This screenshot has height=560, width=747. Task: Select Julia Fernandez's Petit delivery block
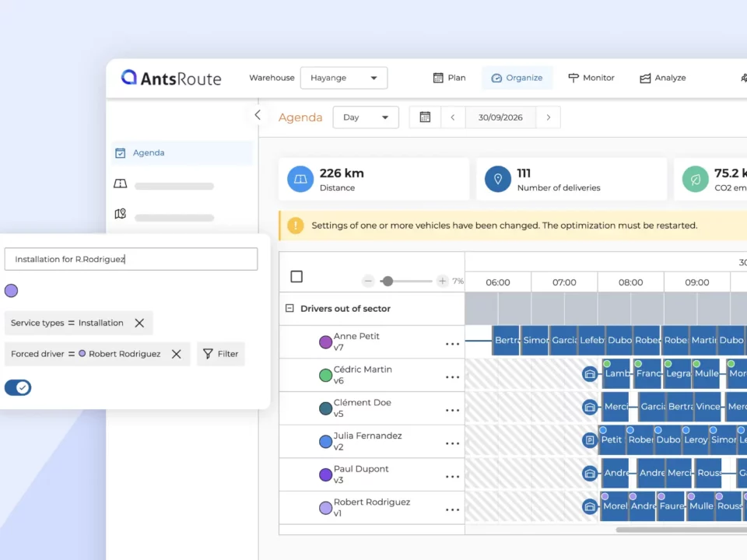[612, 440]
